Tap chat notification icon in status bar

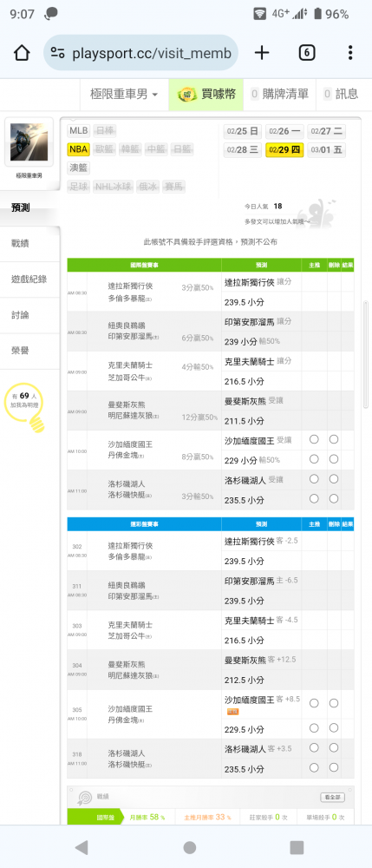point(51,14)
